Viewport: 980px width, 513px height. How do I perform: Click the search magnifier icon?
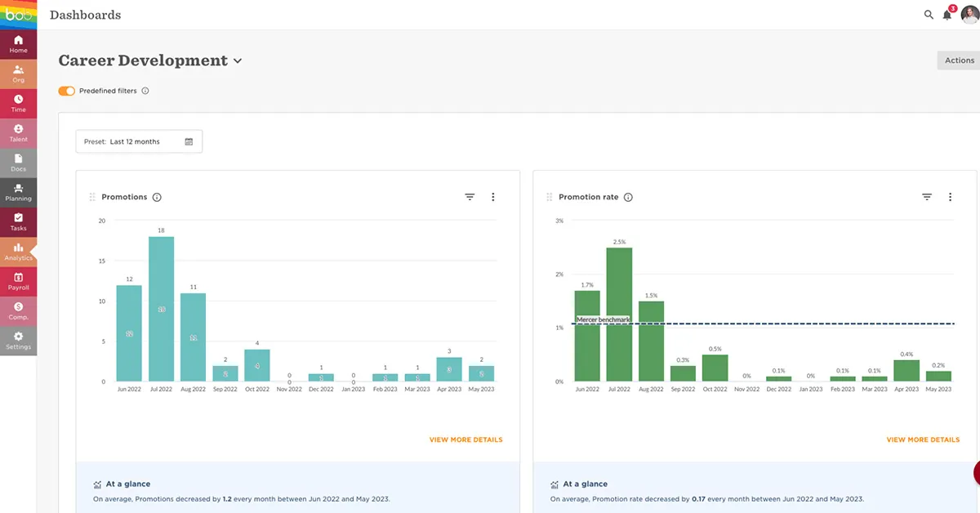[x=929, y=15]
